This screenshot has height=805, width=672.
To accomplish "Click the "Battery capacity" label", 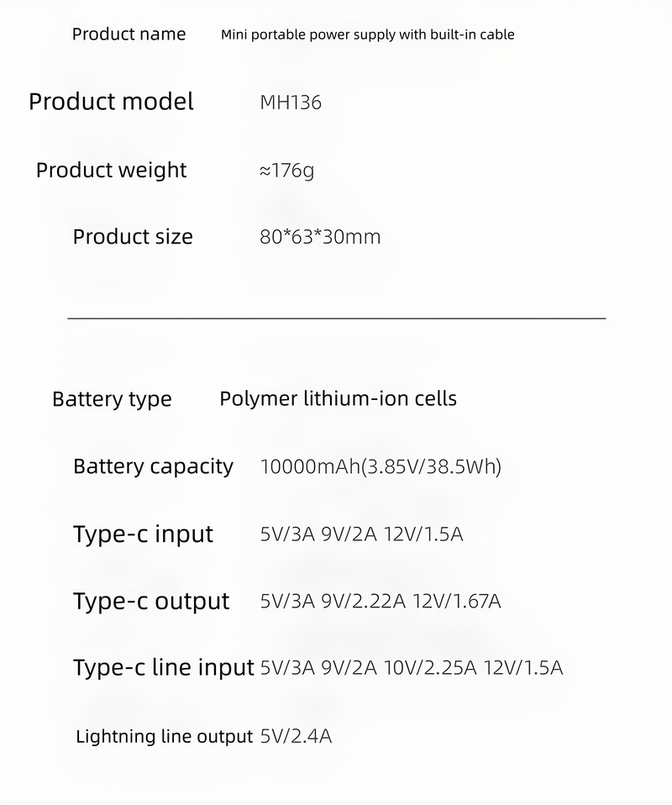I will [x=153, y=466].
